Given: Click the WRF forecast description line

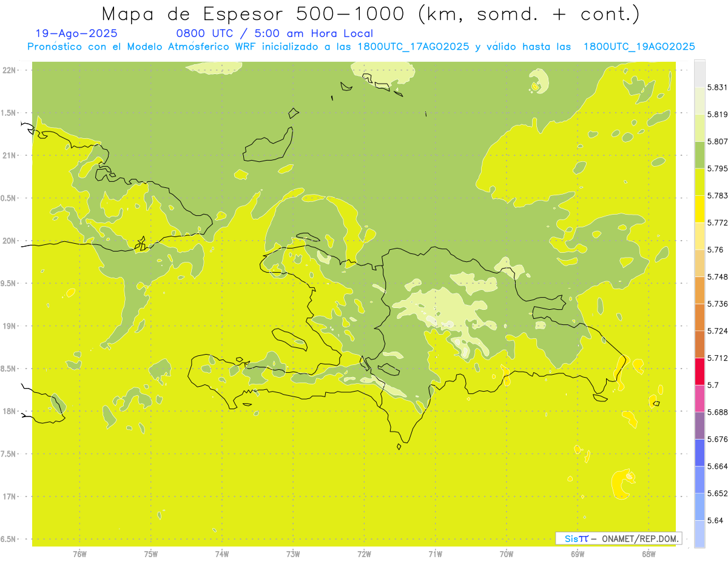Looking at the screenshot, I should [361, 47].
